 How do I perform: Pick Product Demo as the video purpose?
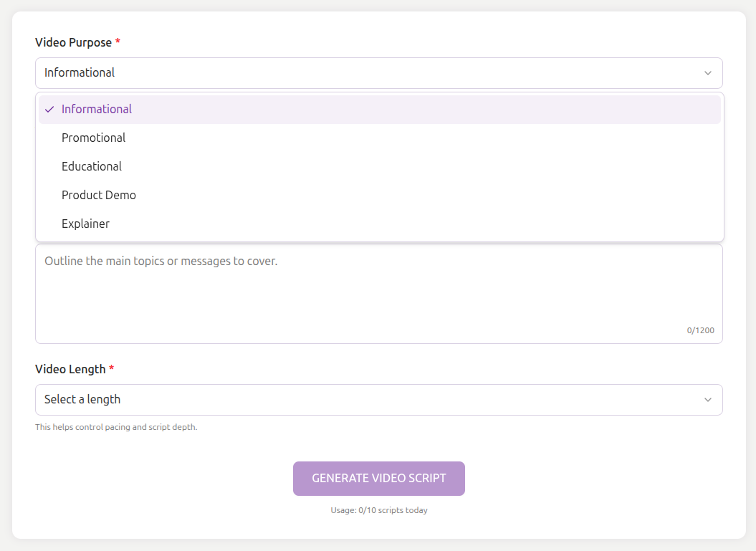coord(99,195)
